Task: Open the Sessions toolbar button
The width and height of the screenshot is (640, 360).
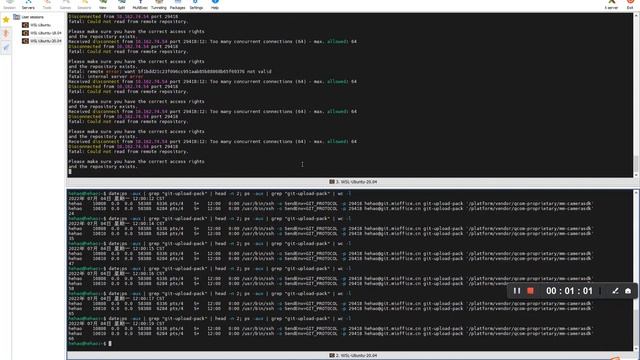Action: [84, 4]
